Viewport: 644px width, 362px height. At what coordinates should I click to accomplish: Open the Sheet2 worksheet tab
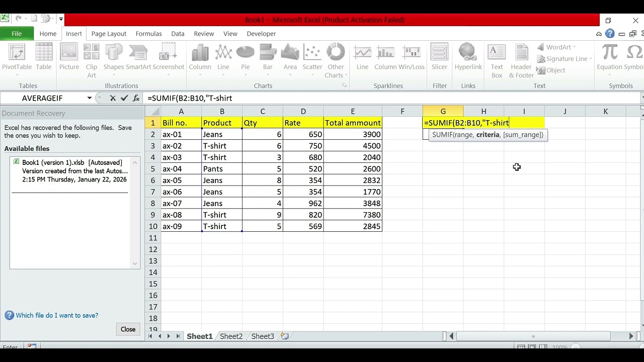click(231, 336)
